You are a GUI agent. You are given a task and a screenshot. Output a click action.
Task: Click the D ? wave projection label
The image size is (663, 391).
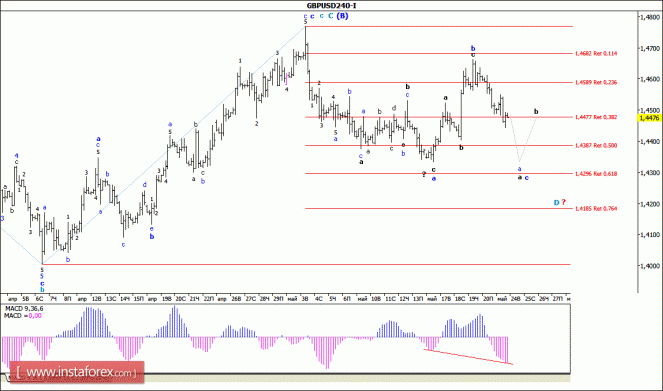point(560,202)
